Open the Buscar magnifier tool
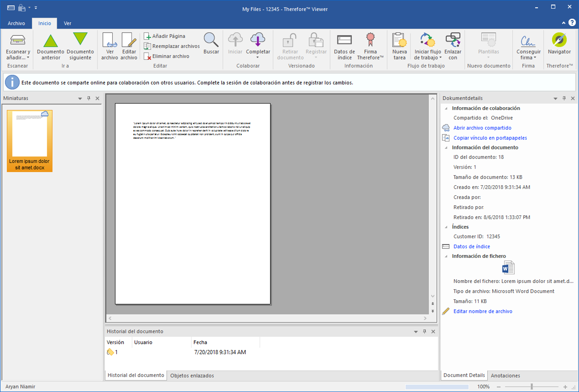Screen dimensions: 579x392 211,44
